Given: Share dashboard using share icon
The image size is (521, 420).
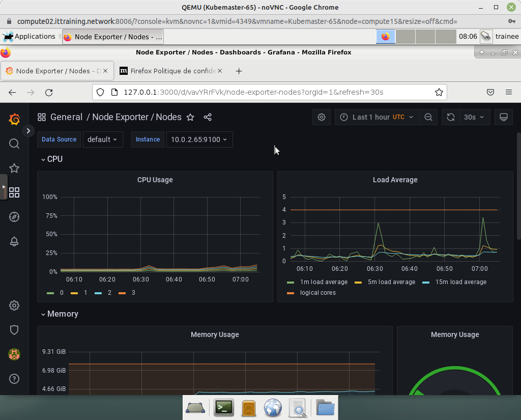Looking at the screenshot, I should (208, 117).
